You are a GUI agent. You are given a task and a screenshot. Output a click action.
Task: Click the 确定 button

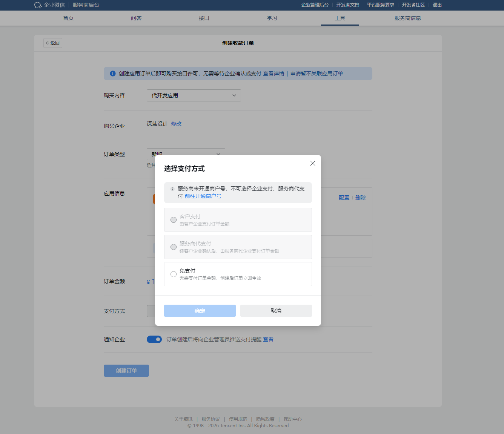[200, 311]
